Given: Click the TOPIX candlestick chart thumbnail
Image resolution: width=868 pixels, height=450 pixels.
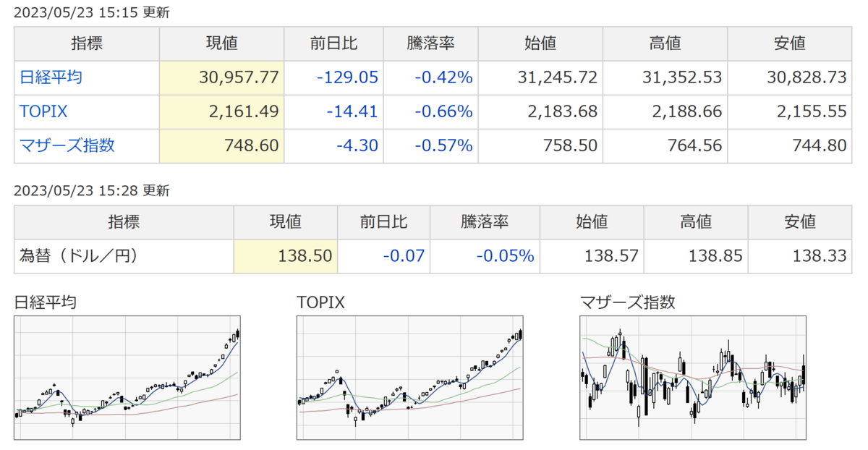Looking at the screenshot, I should click(410, 377).
